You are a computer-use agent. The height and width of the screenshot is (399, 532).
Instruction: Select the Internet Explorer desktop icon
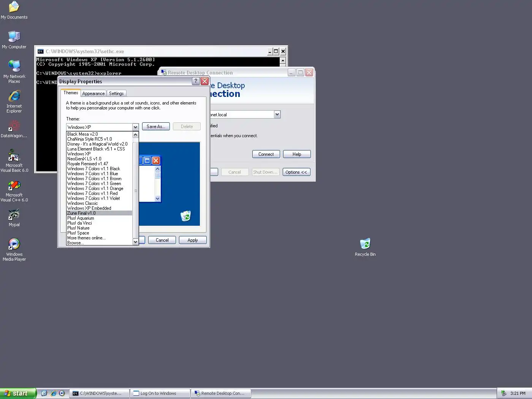(x=14, y=101)
